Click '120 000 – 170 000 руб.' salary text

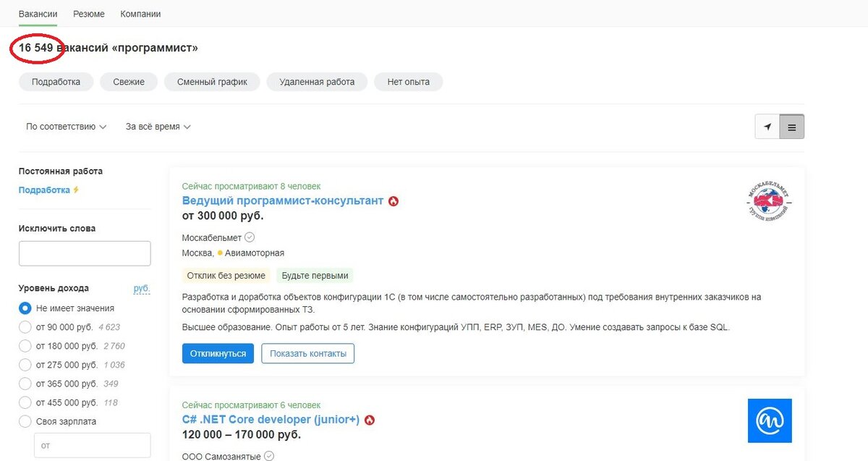pos(242,435)
